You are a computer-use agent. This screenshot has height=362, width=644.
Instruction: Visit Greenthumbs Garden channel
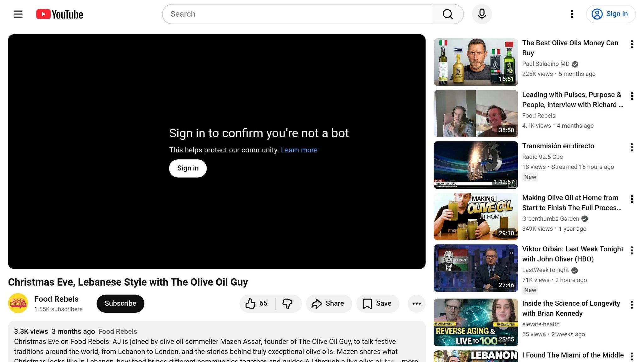[551, 219]
